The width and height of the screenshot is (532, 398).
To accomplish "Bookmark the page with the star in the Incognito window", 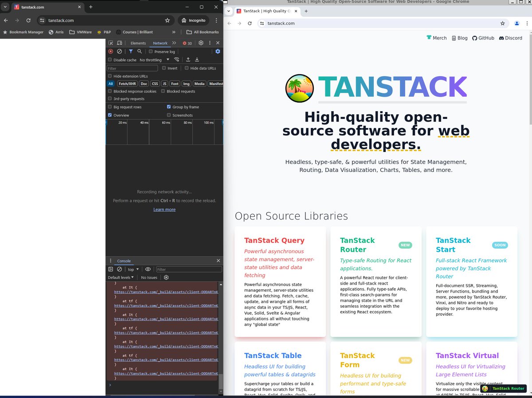I will (x=167, y=20).
